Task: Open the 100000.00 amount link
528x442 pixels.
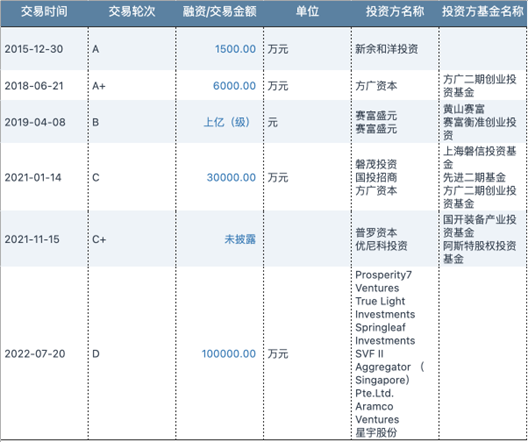Action: (229, 354)
